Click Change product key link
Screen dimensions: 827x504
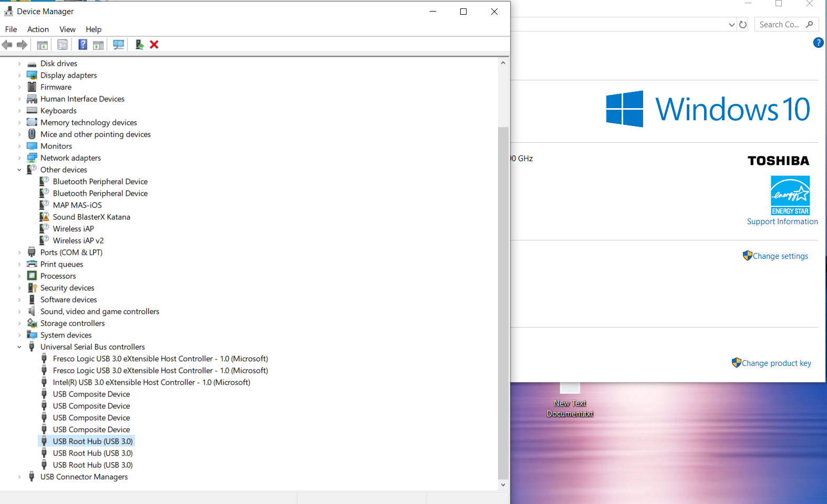pyautogui.click(x=776, y=363)
